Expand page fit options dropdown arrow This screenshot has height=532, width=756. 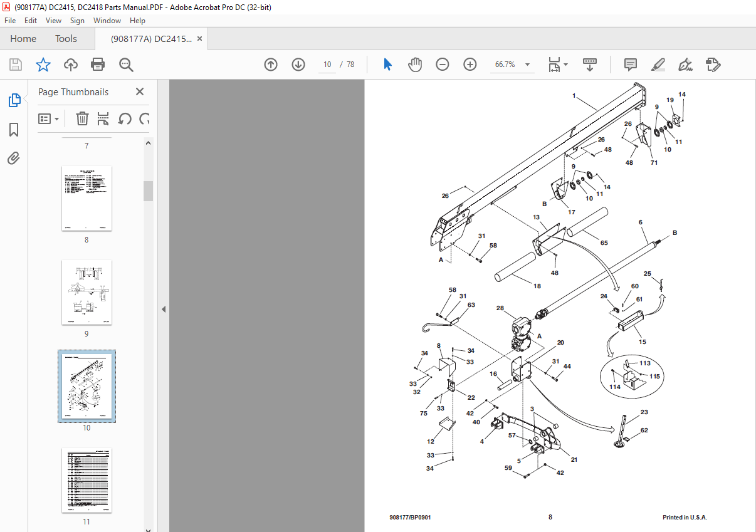click(565, 65)
